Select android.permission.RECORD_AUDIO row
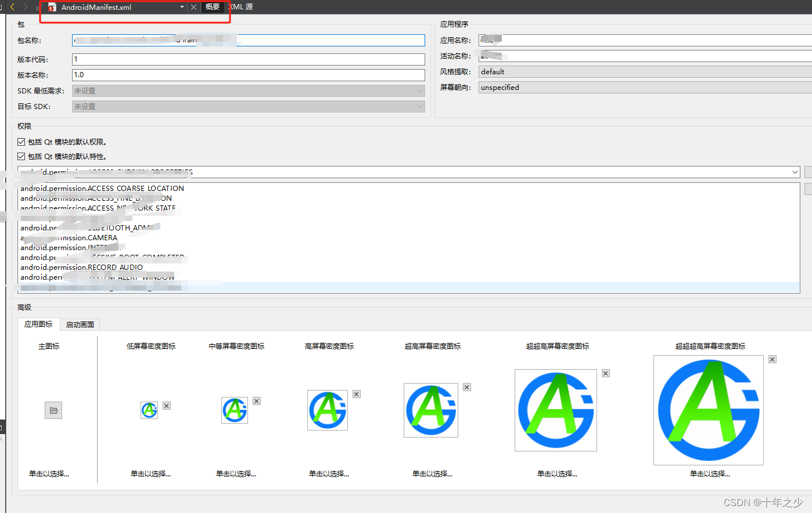This screenshot has width=812, height=513. pyautogui.click(x=409, y=267)
